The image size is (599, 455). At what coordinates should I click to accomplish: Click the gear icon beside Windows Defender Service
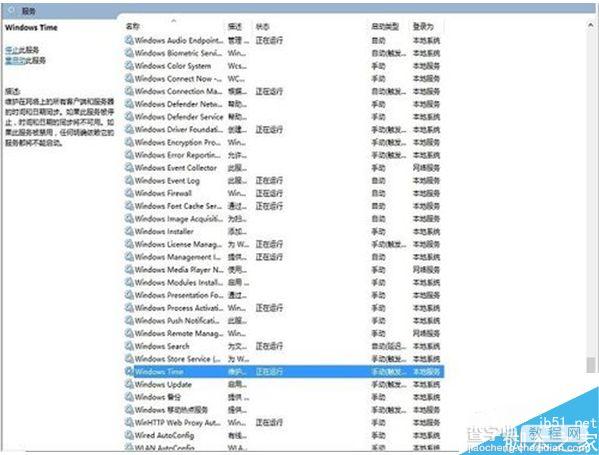[129, 117]
